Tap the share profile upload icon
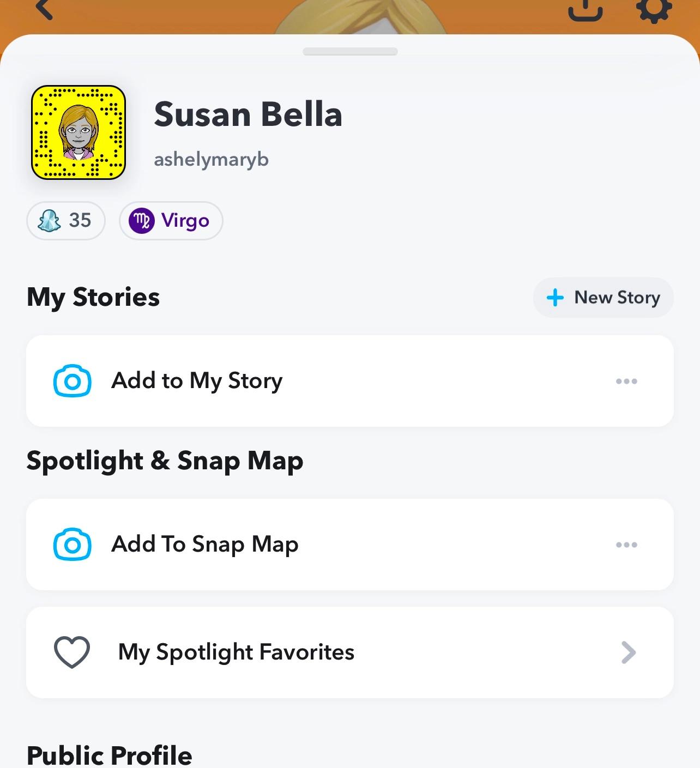Image resolution: width=700 pixels, height=768 pixels. coord(586,10)
